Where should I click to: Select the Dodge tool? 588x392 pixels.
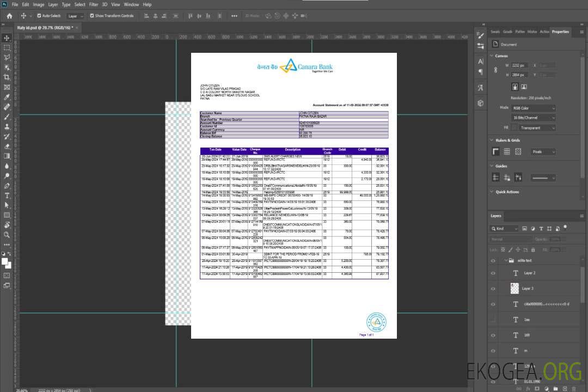click(7, 175)
